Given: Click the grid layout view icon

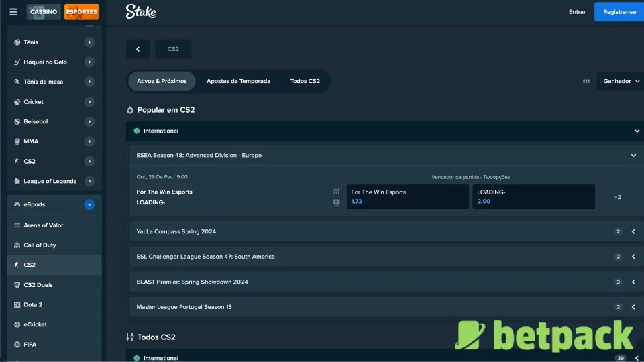Looking at the screenshot, I should (586, 81).
